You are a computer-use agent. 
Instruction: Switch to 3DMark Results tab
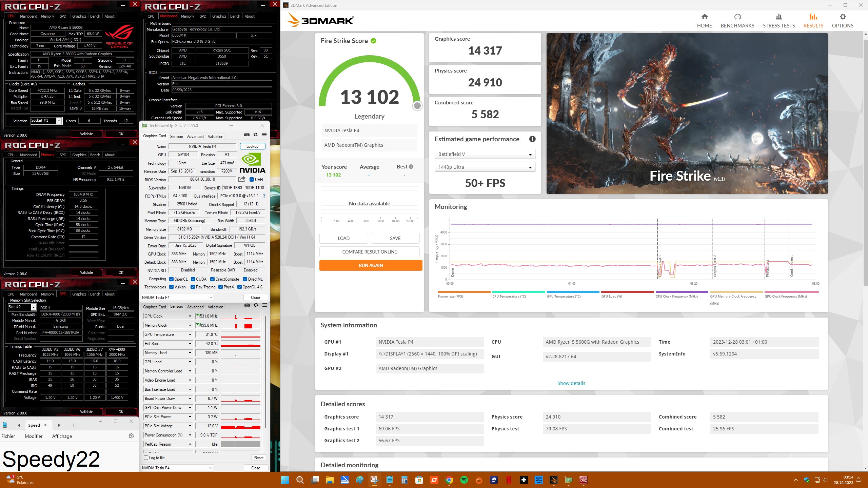(x=813, y=21)
